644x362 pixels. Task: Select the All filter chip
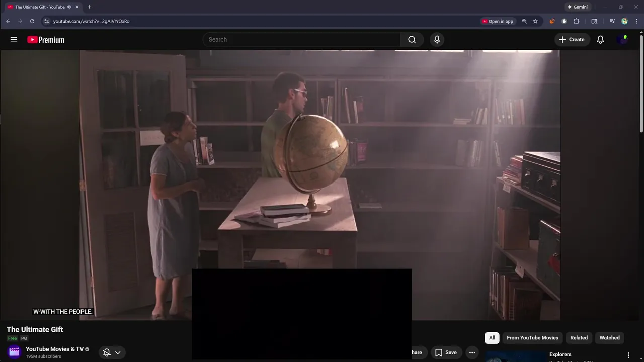[x=492, y=338]
